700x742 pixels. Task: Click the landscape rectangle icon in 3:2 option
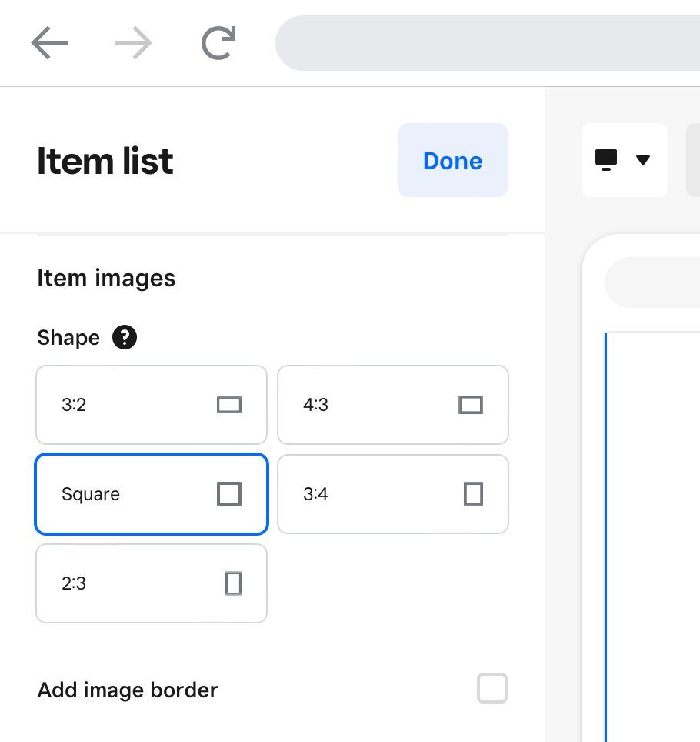coord(229,405)
